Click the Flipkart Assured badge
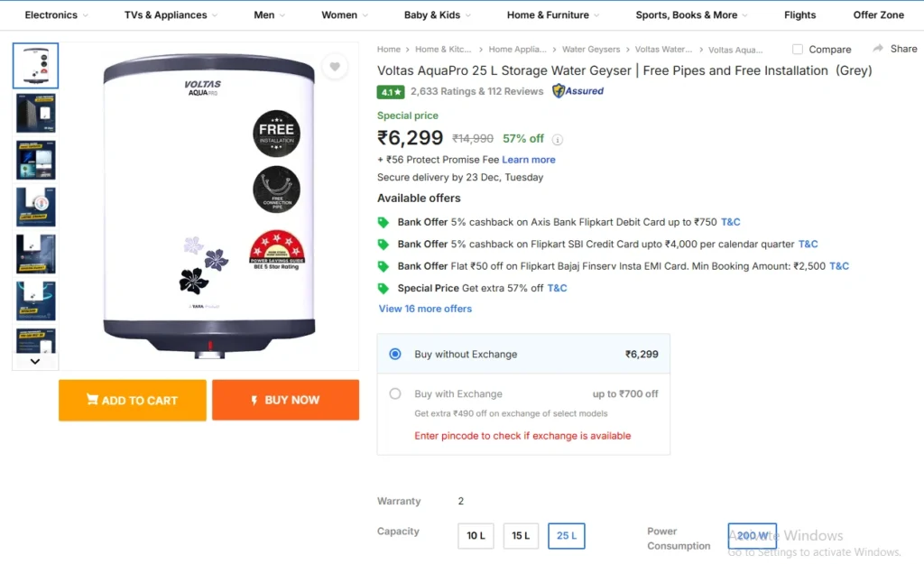The height and width of the screenshot is (564, 924). click(578, 91)
